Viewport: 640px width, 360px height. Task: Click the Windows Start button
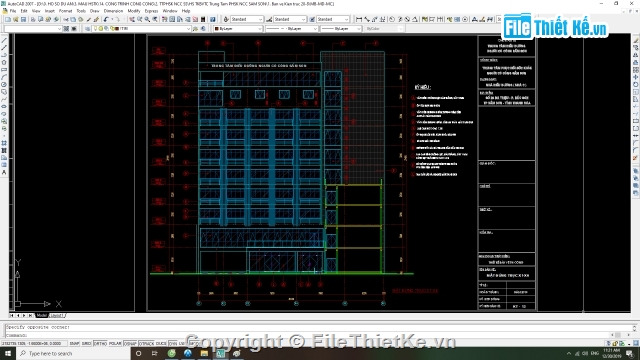click(8, 353)
